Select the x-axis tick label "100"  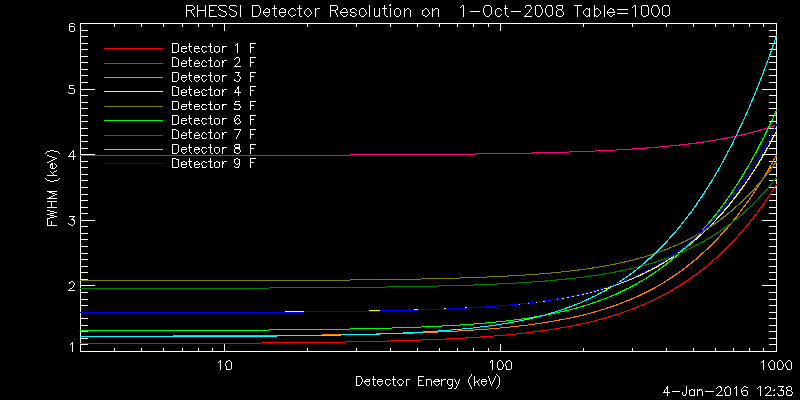coord(500,366)
